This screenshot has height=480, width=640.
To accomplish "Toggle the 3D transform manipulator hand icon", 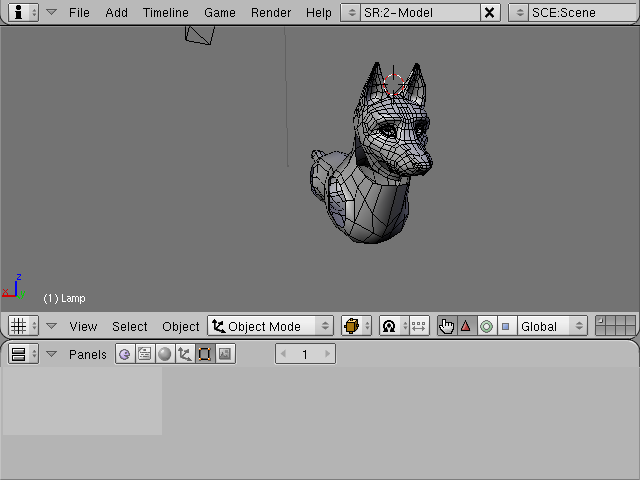I will pyautogui.click(x=447, y=326).
